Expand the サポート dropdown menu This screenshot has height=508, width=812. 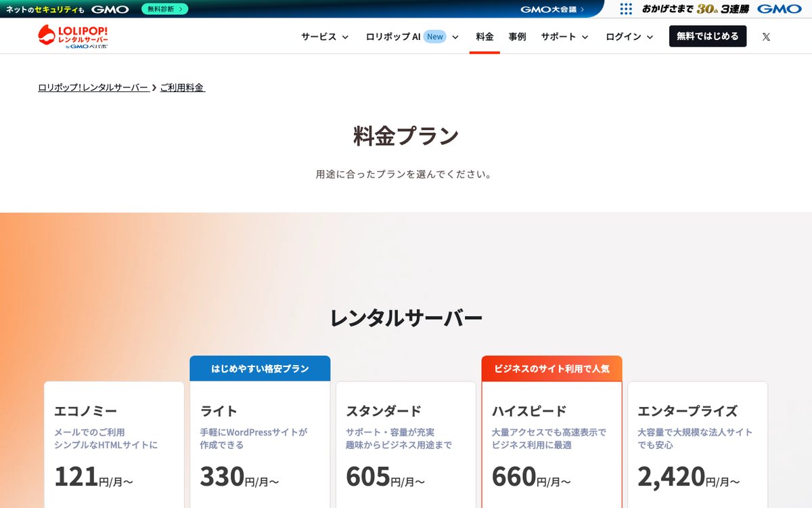[x=564, y=37]
